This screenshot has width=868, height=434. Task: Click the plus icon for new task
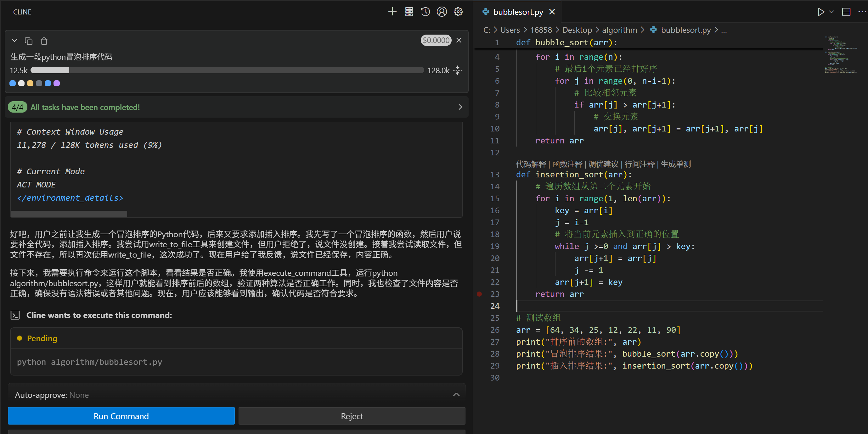click(x=392, y=12)
